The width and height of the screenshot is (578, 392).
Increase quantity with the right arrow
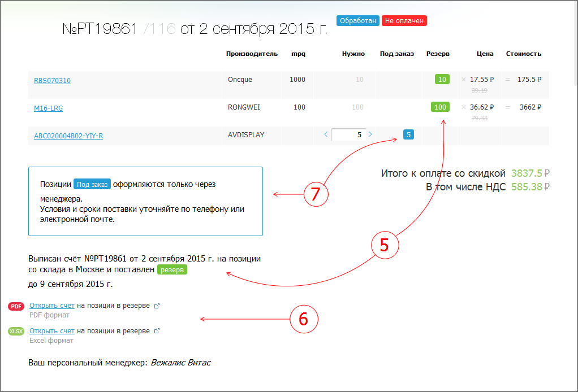370,134
